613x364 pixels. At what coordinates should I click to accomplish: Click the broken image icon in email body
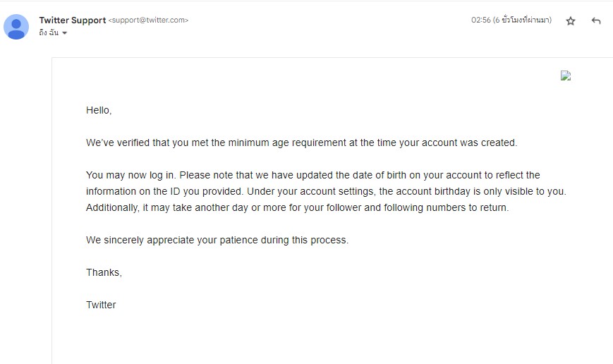click(565, 75)
